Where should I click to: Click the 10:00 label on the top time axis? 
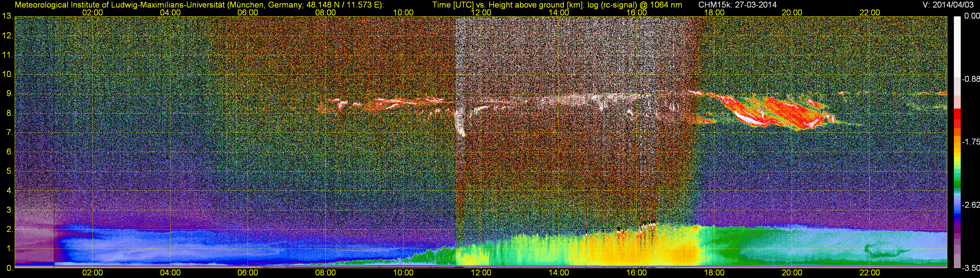click(x=403, y=12)
